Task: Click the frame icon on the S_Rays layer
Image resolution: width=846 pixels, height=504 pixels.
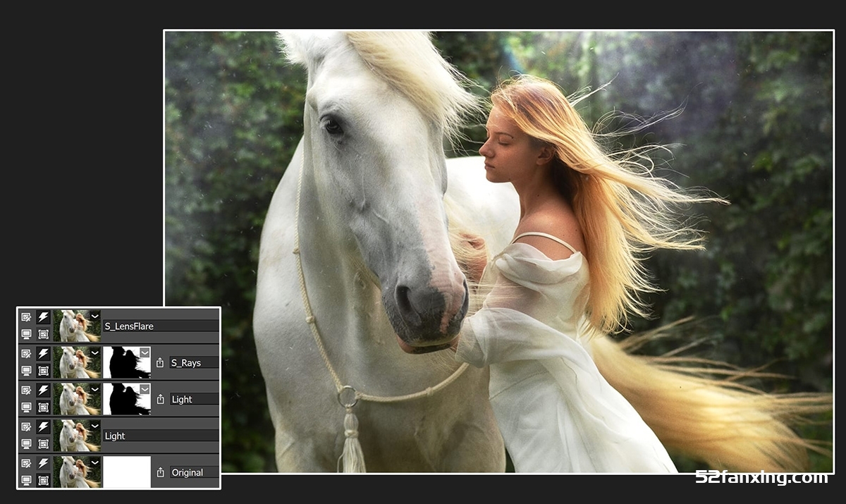Action: pos(43,371)
